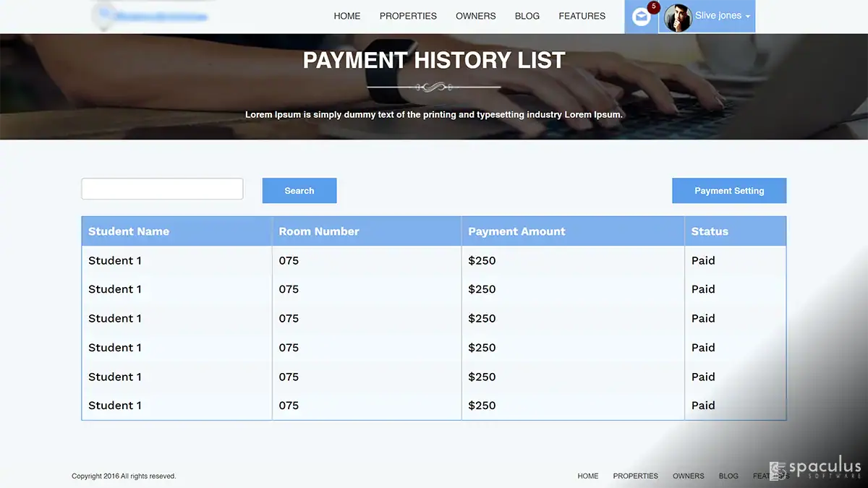Open the footer PROPERTIES link
Image resolution: width=868 pixels, height=488 pixels.
(x=636, y=476)
